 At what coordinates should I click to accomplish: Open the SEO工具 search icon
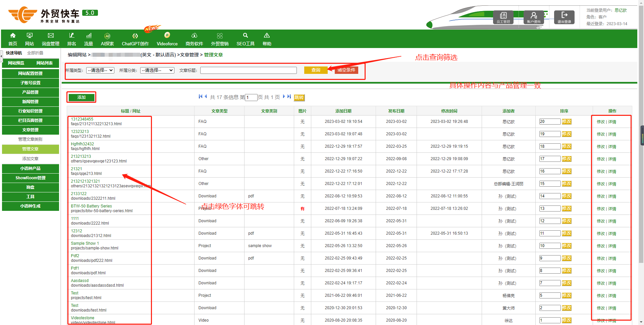(246, 36)
